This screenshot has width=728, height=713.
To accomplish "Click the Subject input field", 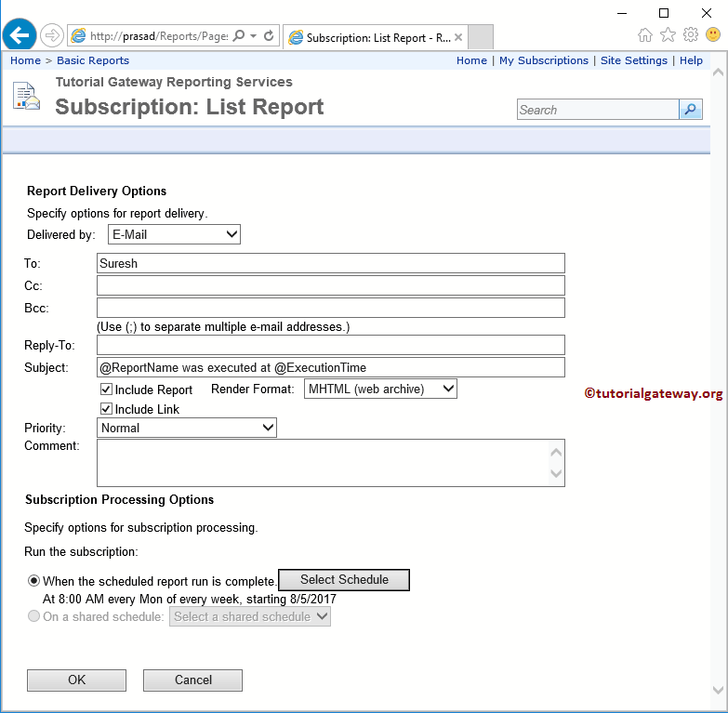I will [x=331, y=367].
